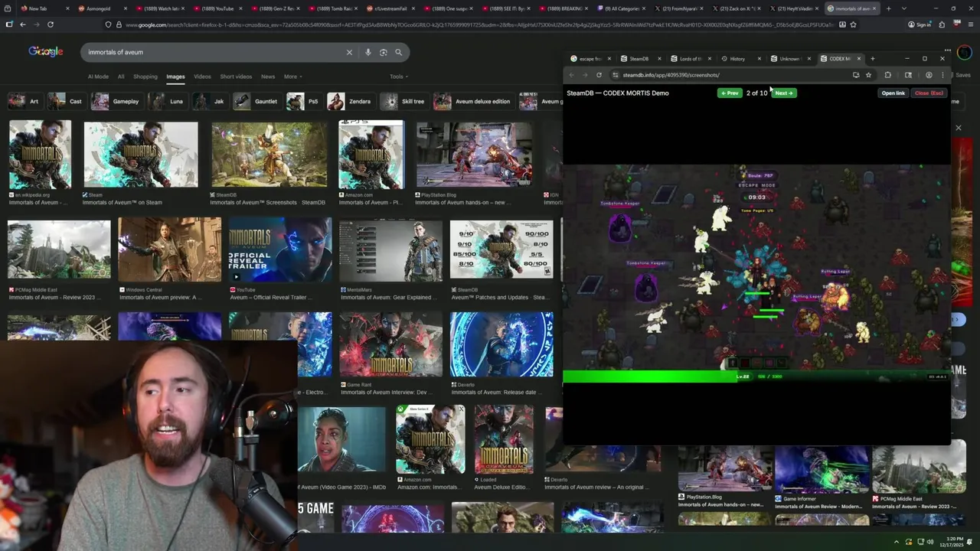Click the CODEX MORTIS screenshot image

(756, 273)
